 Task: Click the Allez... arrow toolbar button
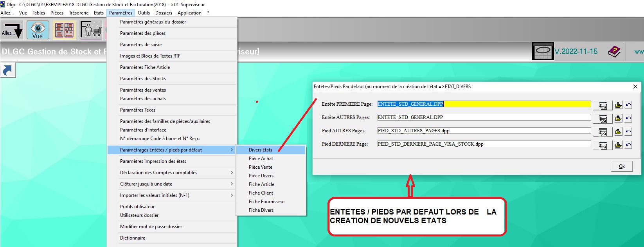pos(12,30)
